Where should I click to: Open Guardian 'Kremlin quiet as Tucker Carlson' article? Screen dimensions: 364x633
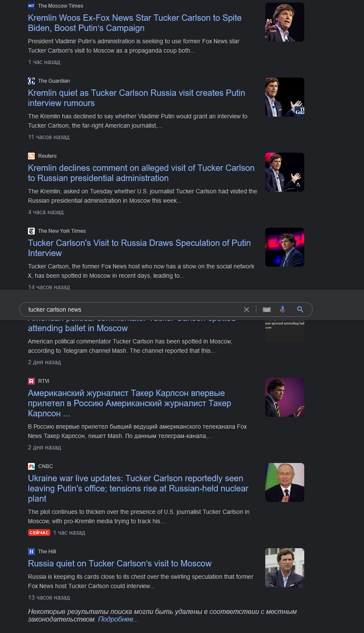[x=136, y=98]
